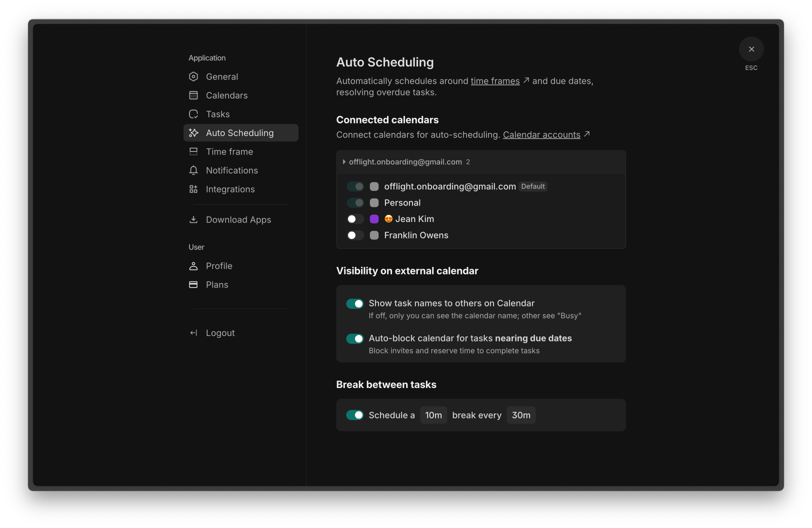Click the arrow icon beside time frames link
The height and width of the screenshot is (528, 812).
click(x=526, y=80)
